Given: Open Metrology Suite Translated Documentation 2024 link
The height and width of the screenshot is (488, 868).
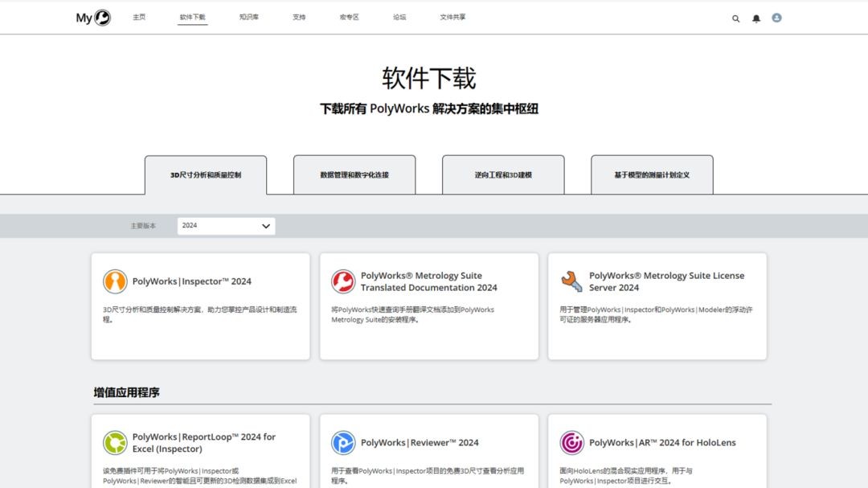Looking at the screenshot, I should pos(429,281).
